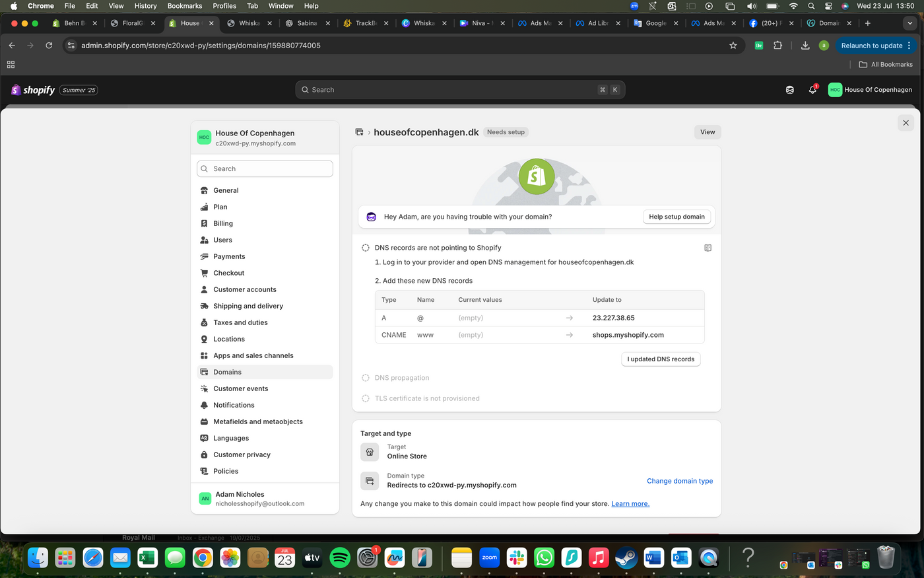The image size is (924, 578).
Task: Click the domains breadcrumb icon
Action: [359, 132]
